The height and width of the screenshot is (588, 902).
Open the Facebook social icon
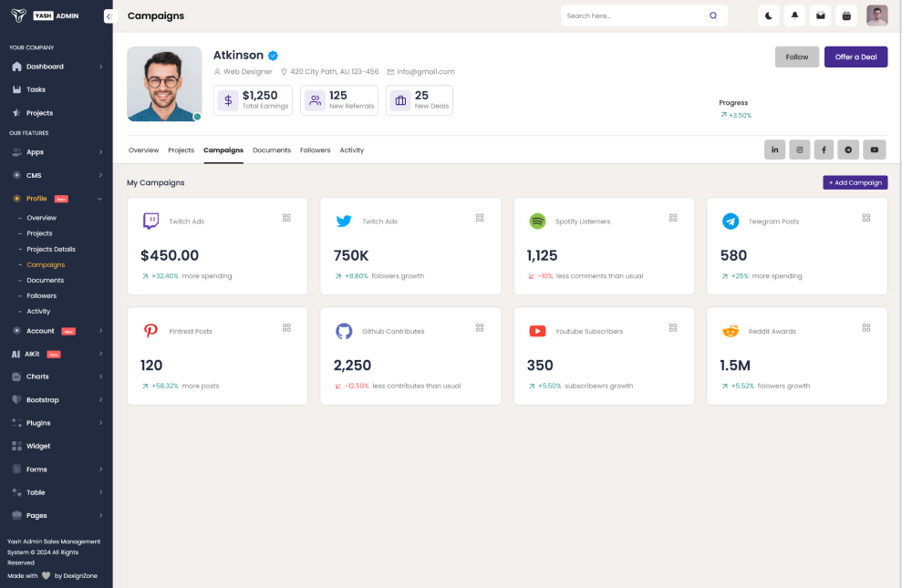pos(824,150)
